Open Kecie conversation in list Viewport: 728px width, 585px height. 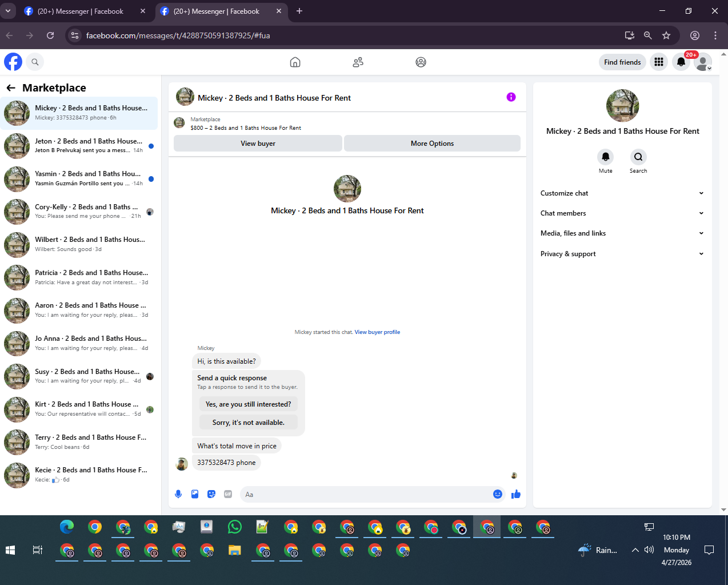[x=79, y=475]
